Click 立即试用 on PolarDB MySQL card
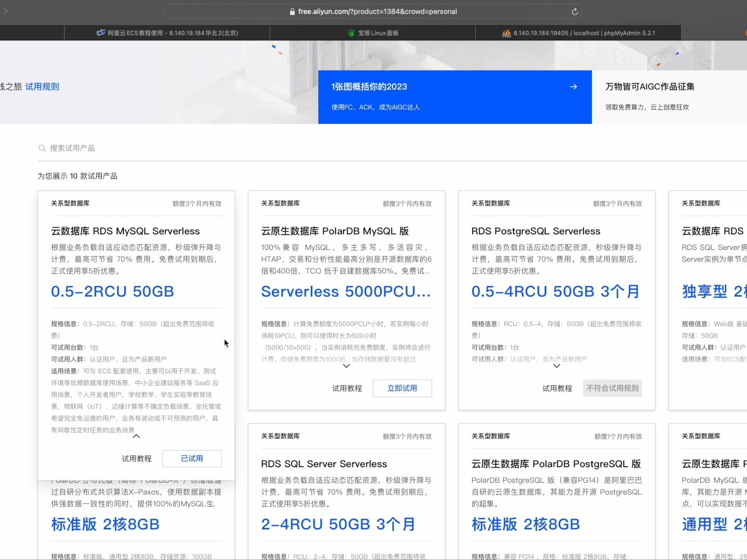Viewport: 747px width, 560px height. coord(402,388)
